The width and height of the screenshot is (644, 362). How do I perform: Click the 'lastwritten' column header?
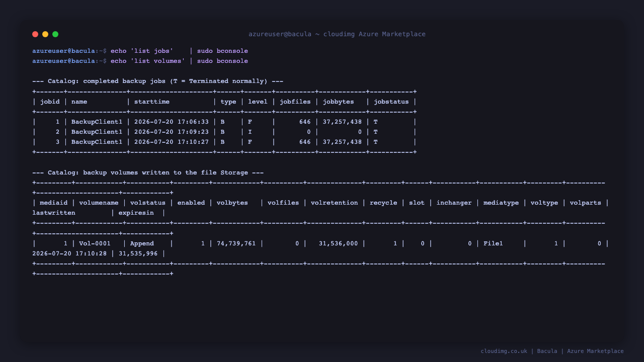[54, 213]
